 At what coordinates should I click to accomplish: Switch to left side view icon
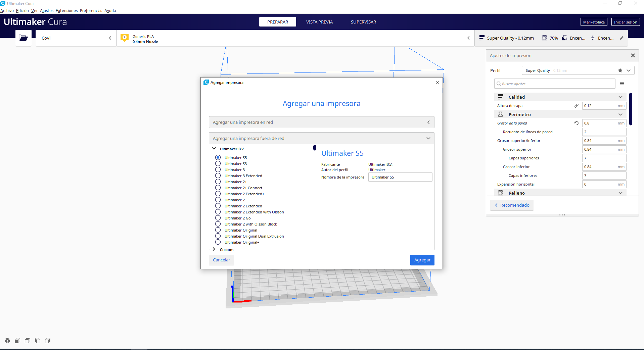click(38, 341)
